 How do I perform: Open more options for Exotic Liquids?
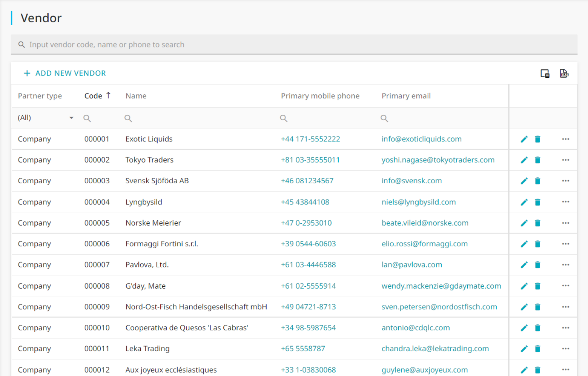pyautogui.click(x=565, y=139)
